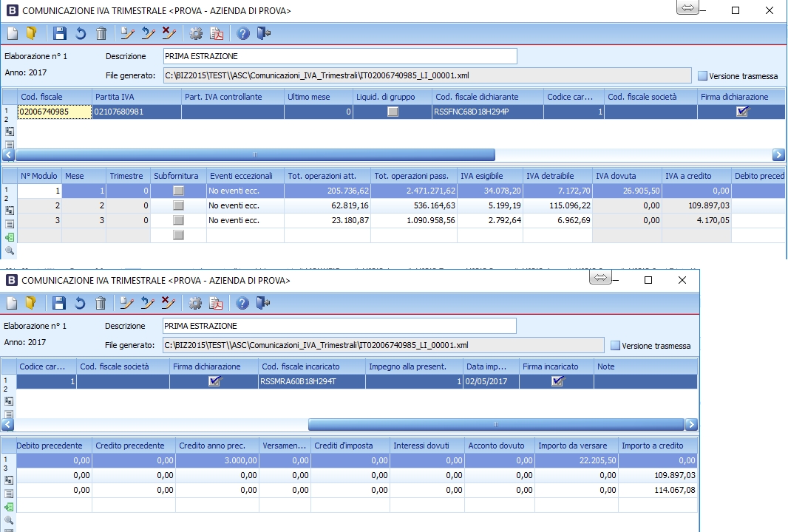Click the right scroll arrow of the upper grid
This screenshot has height=532, width=788.
tap(778, 155)
